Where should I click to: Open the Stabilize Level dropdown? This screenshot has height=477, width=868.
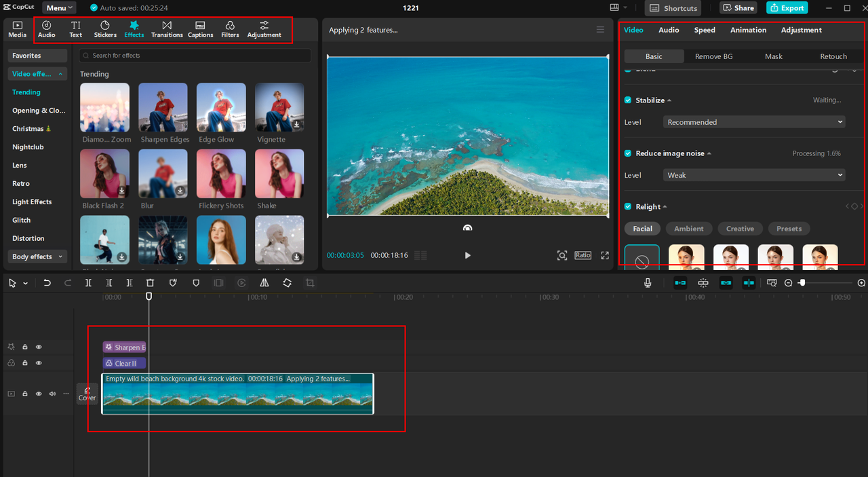point(754,122)
